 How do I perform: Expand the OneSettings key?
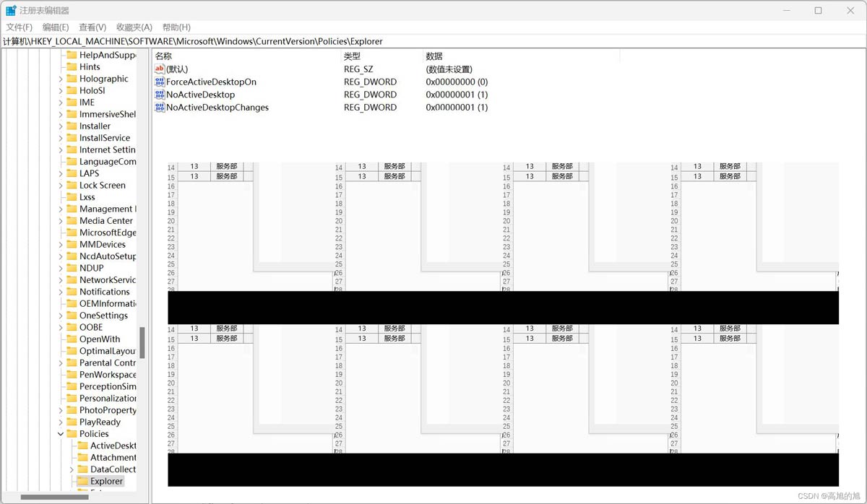[x=61, y=316]
